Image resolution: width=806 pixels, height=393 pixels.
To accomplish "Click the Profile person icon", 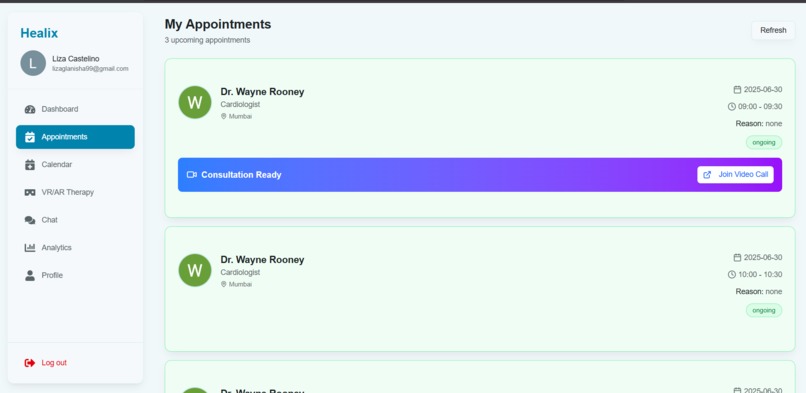I will (30, 275).
